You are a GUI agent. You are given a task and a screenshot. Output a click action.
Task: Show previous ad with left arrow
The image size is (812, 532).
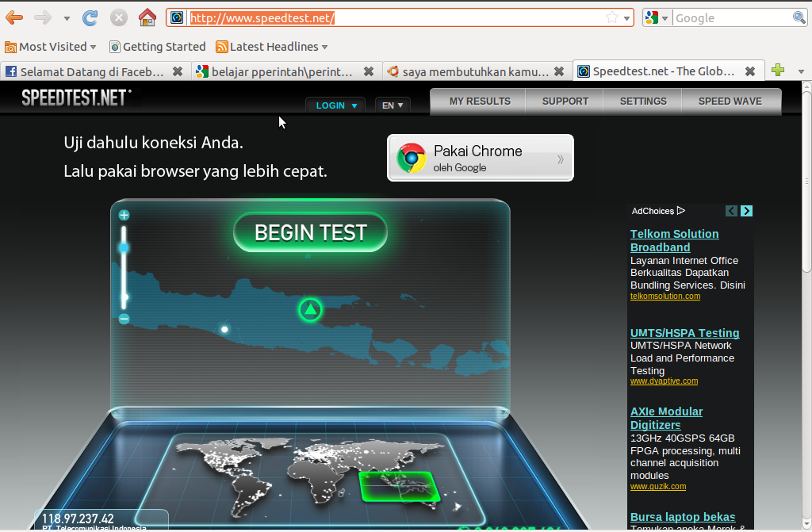pyautogui.click(x=731, y=211)
